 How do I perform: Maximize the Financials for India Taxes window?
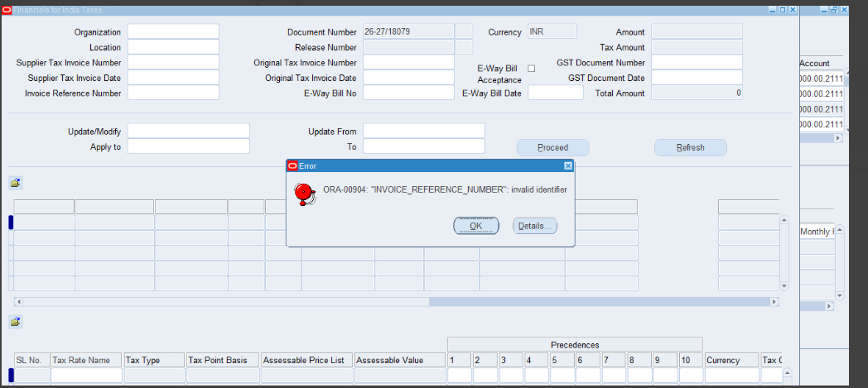coord(782,8)
